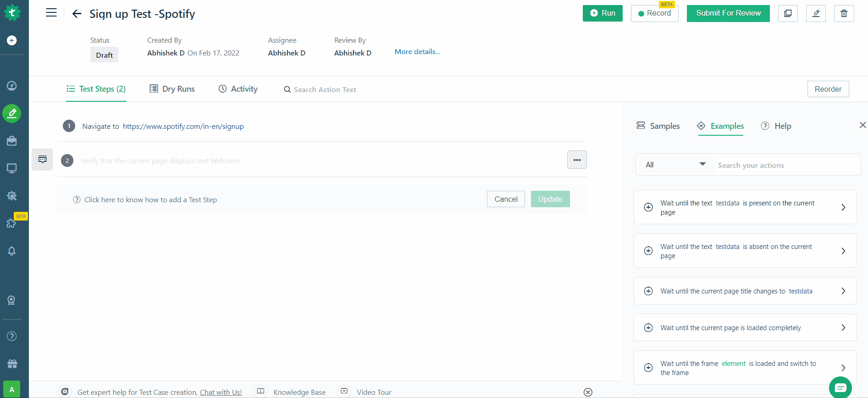
Task: Edit the test case with pencil icon
Action: tap(816, 13)
